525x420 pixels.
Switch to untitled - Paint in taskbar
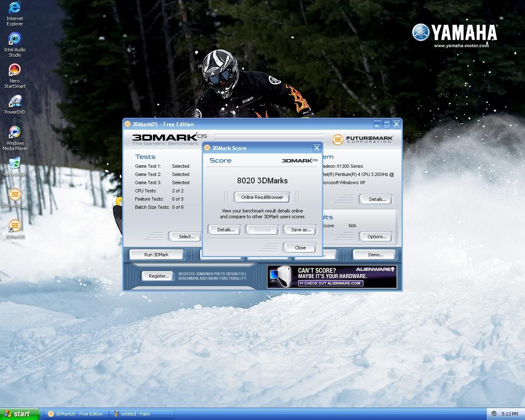point(142,414)
